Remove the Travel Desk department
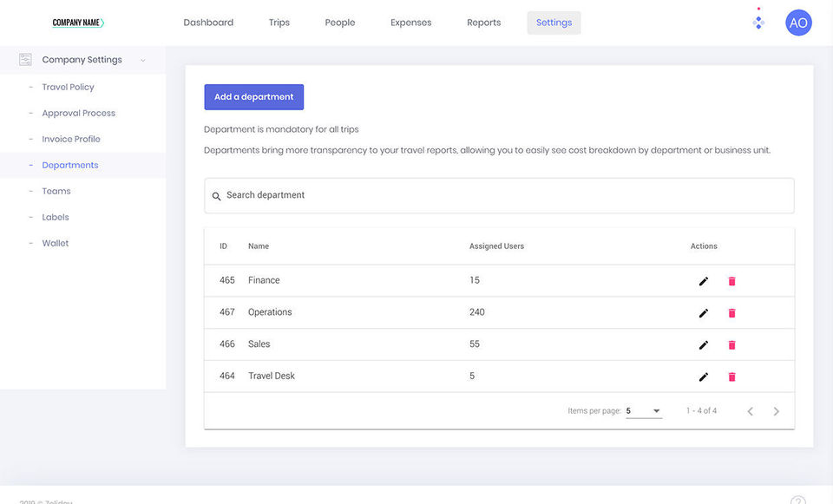The image size is (833, 504). pos(731,376)
